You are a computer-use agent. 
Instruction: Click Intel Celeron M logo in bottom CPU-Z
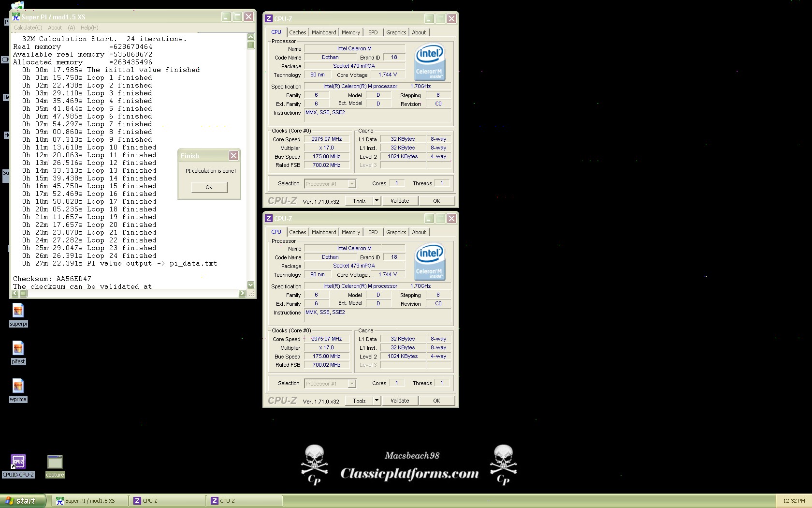[x=430, y=263]
